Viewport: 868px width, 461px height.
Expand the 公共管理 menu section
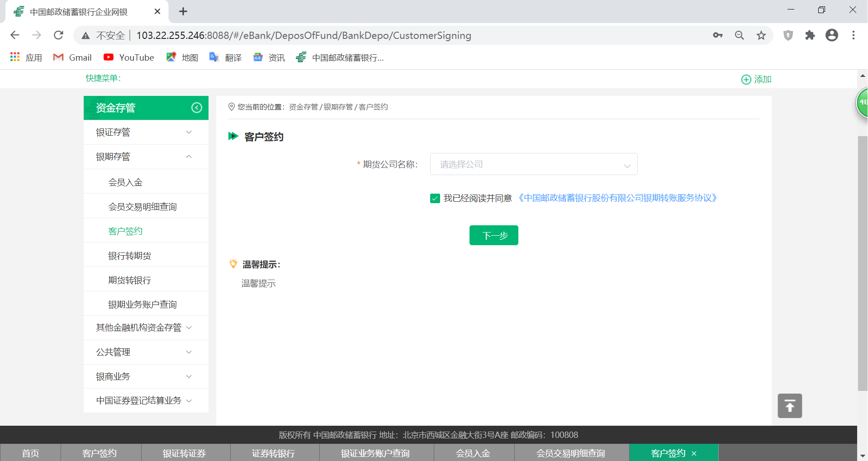coord(146,352)
